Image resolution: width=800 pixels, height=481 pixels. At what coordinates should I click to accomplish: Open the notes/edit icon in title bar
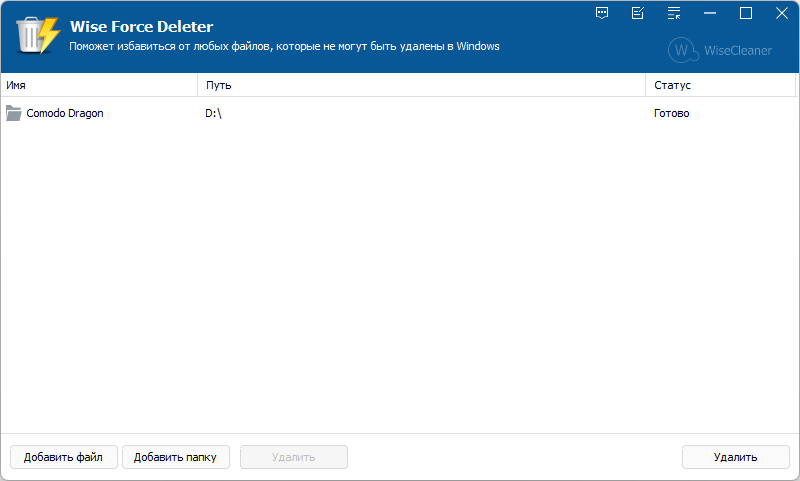[638, 13]
